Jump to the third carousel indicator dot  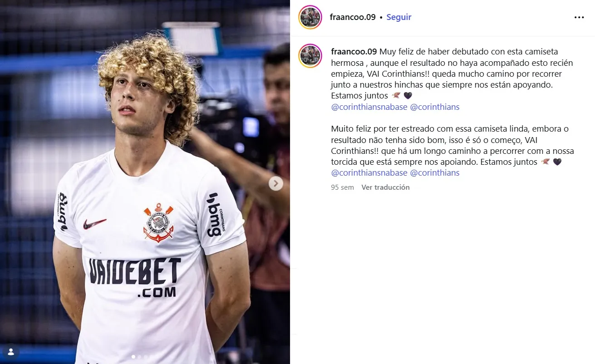coord(145,357)
